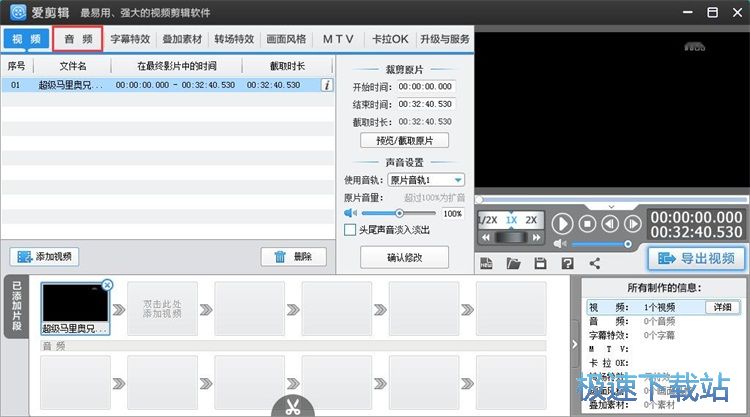Switch to the 音频 tab
750x417 pixels.
(x=78, y=39)
